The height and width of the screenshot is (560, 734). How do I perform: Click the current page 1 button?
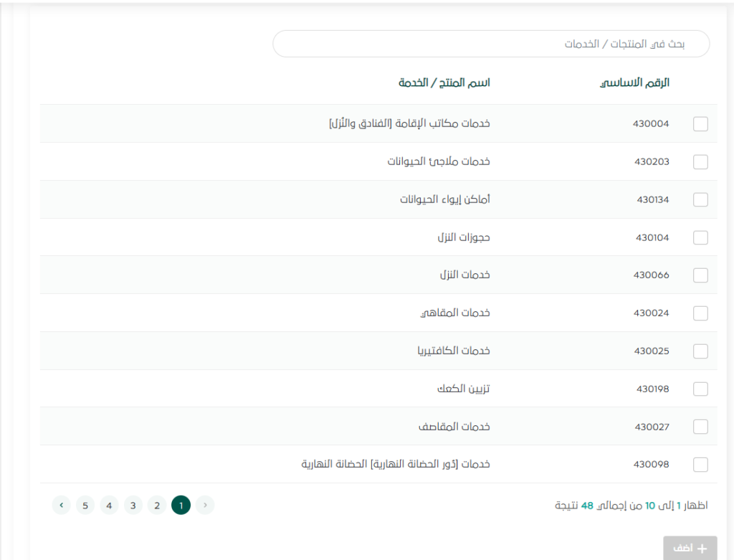181,506
